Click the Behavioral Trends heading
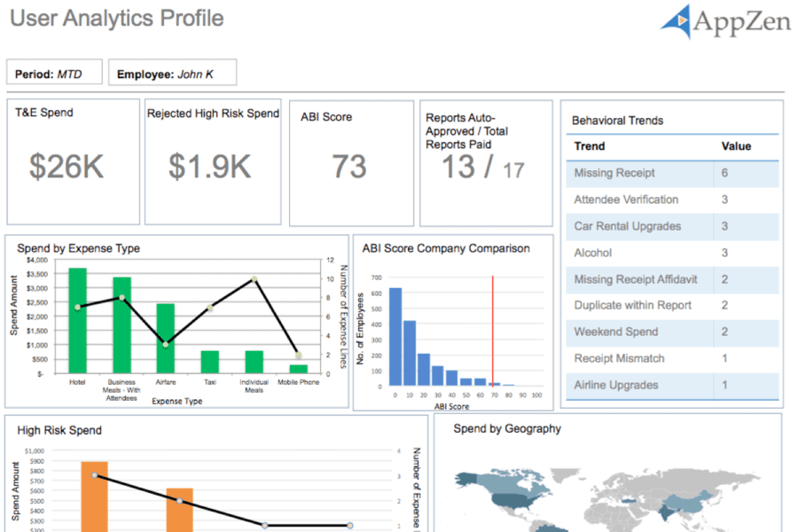The width and height of the screenshot is (798, 532). [617, 121]
